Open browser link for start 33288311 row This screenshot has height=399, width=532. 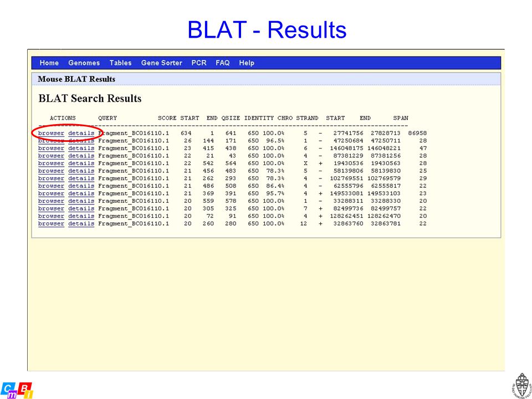(x=51, y=201)
